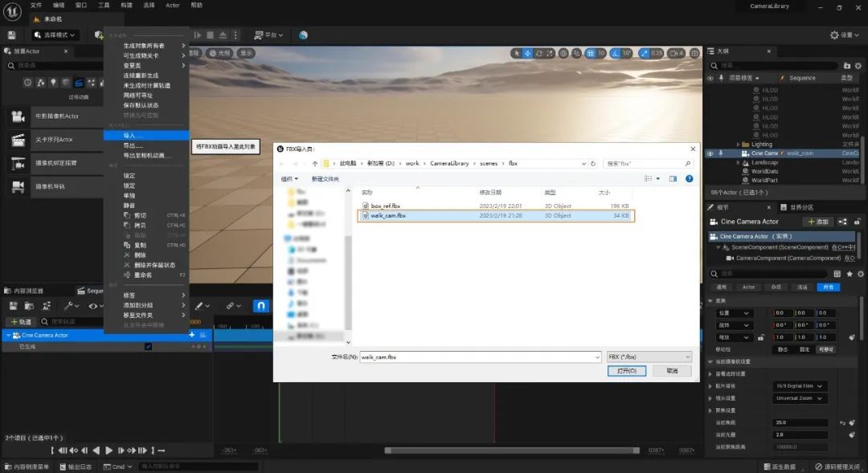Click the Cancel button in file dialog

[x=672, y=371]
